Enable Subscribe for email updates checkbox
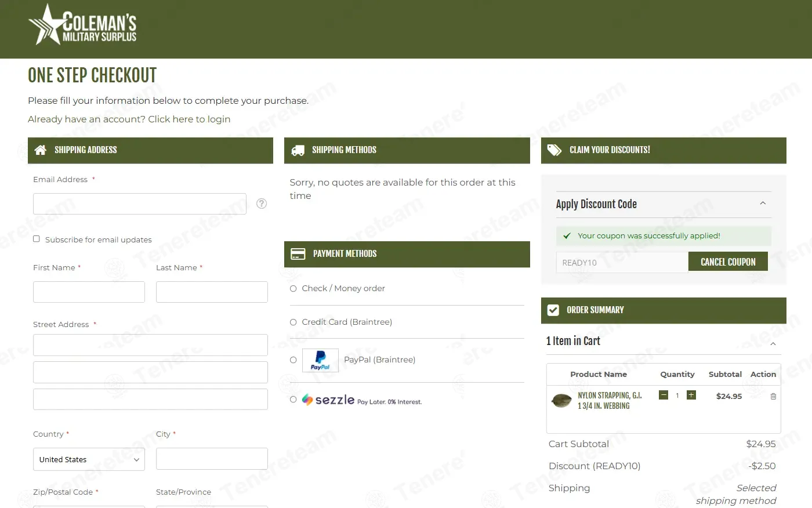 coord(37,239)
